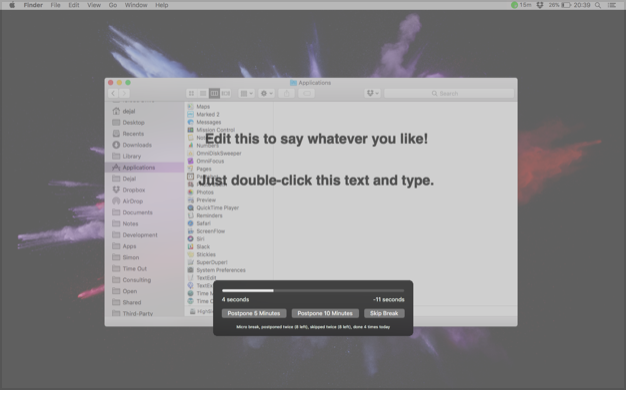
Task: Open Notification Center icon
Action: click(612, 5)
